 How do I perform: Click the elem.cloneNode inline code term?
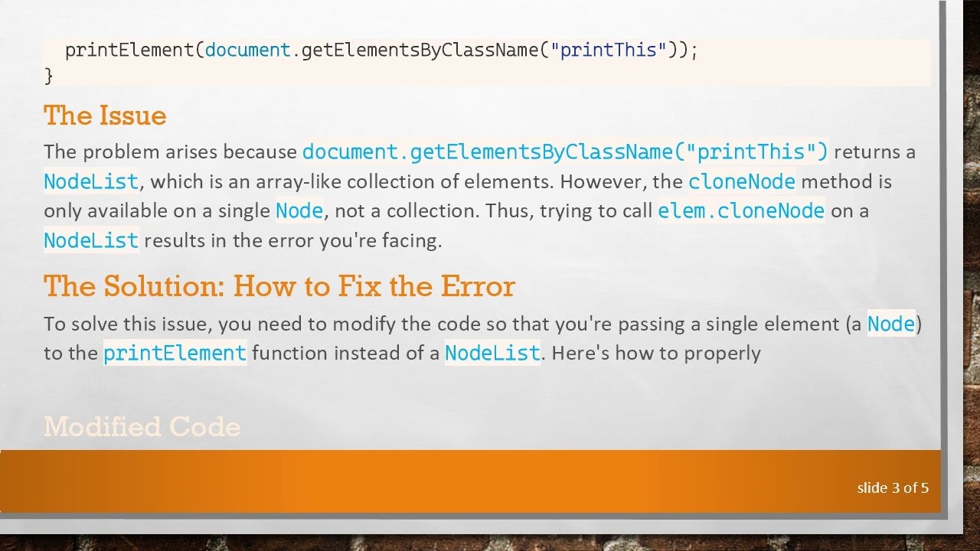[x=740, y=210]
